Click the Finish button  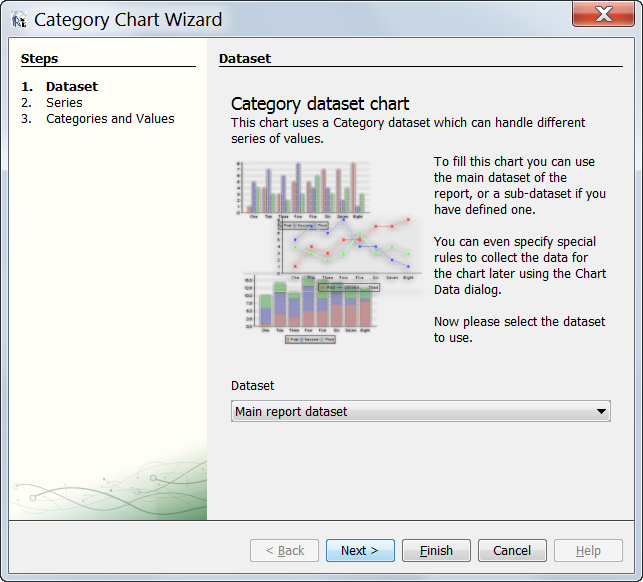click(x=436, y=551)
